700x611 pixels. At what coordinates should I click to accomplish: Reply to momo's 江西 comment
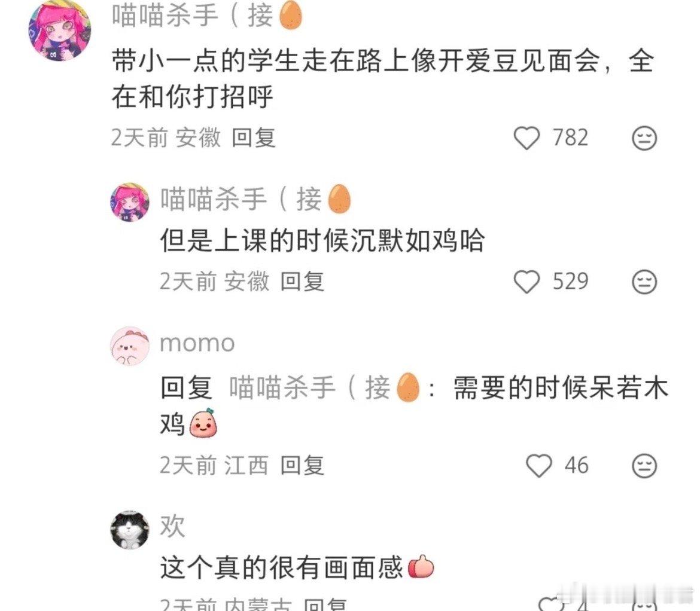tap(302, 465)
